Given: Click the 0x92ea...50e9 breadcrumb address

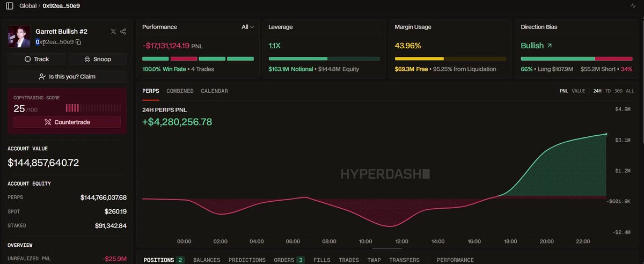Looking at the screenshot, I should click(62, 5).
